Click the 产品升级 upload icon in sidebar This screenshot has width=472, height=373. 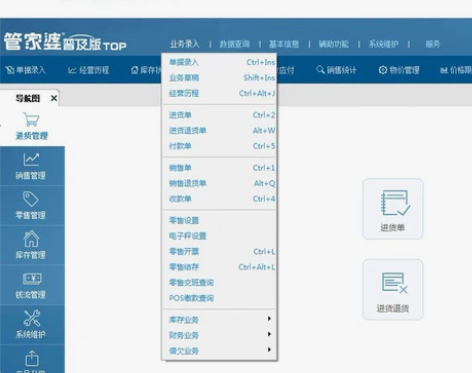[x=32, y=358]
